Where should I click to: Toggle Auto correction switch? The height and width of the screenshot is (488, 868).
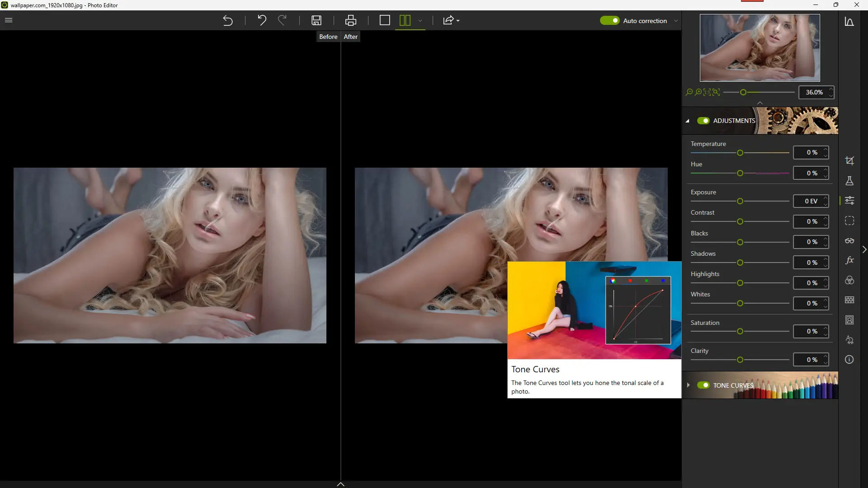point(610,20)
